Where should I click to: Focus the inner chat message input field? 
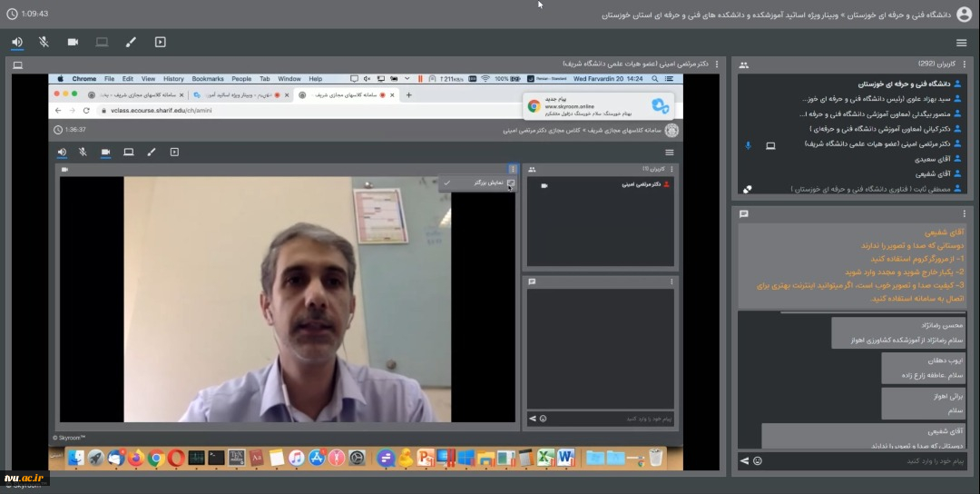click(x=610, y=419)
